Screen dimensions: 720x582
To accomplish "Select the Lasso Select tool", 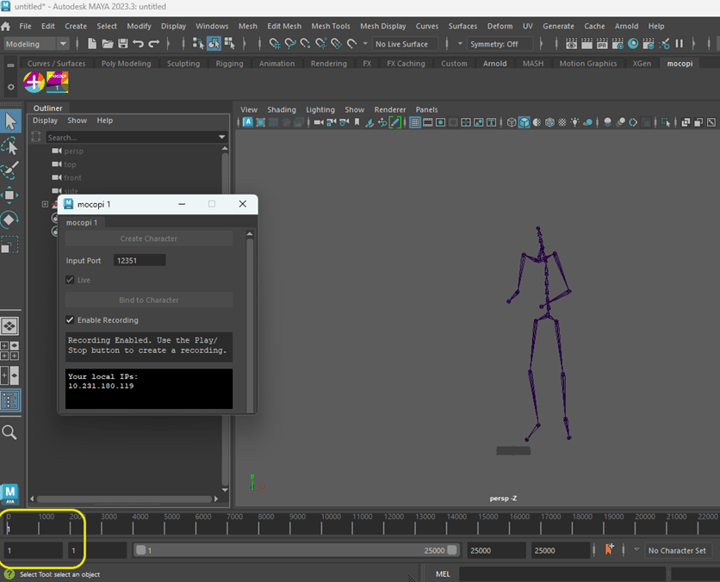I will [10, 147].
